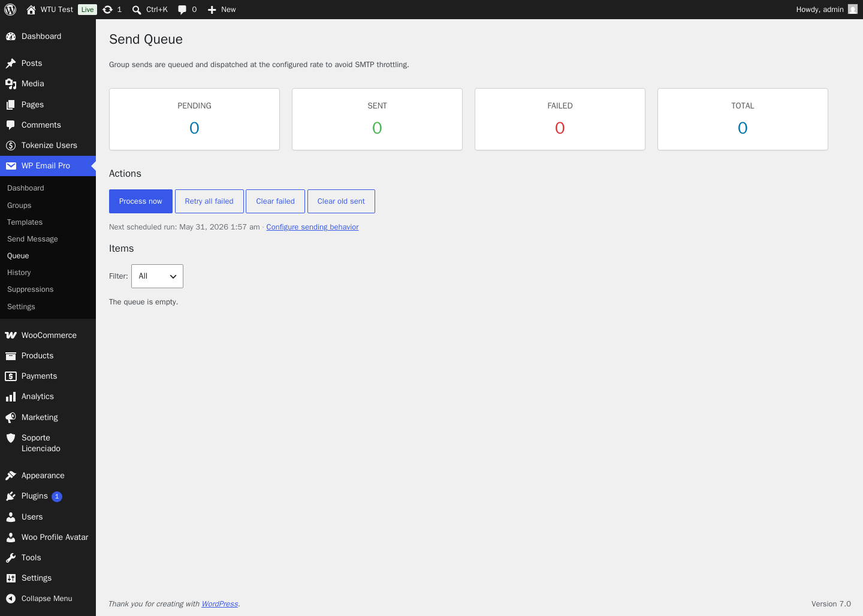863x616 pixels.
Task: Click the TOTAL stat card
Action: [x=743, y=119]
